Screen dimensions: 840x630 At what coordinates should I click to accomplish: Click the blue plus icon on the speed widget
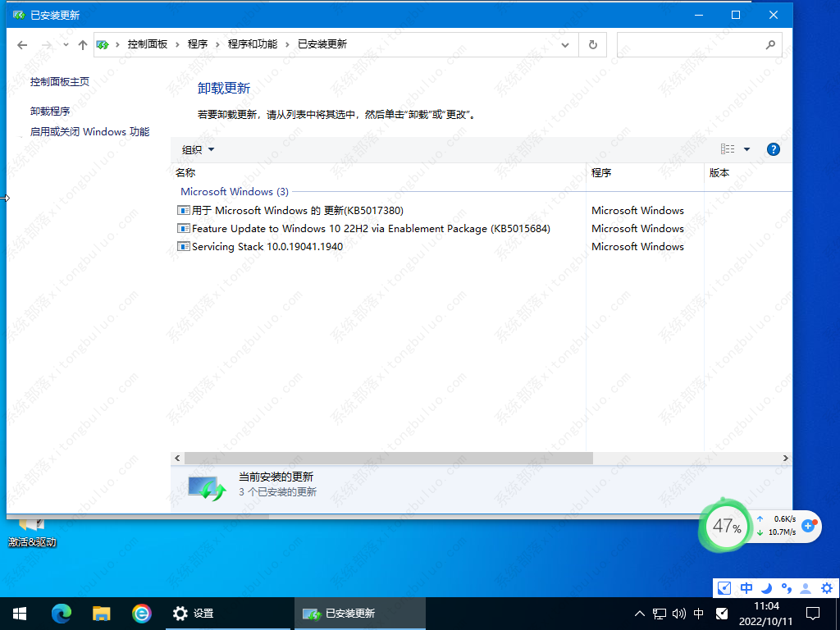click(x=808, y=525)
